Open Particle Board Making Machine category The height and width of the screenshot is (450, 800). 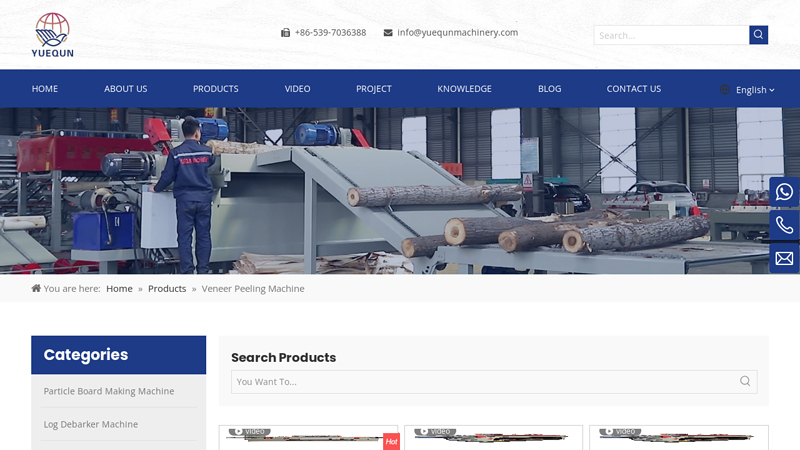click(x=109, y=391)
